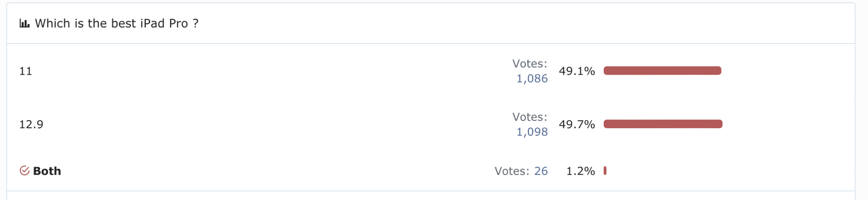Click 'Votes:' label in the 11 row
Screen dimensions: 868x200
point(529,63)
